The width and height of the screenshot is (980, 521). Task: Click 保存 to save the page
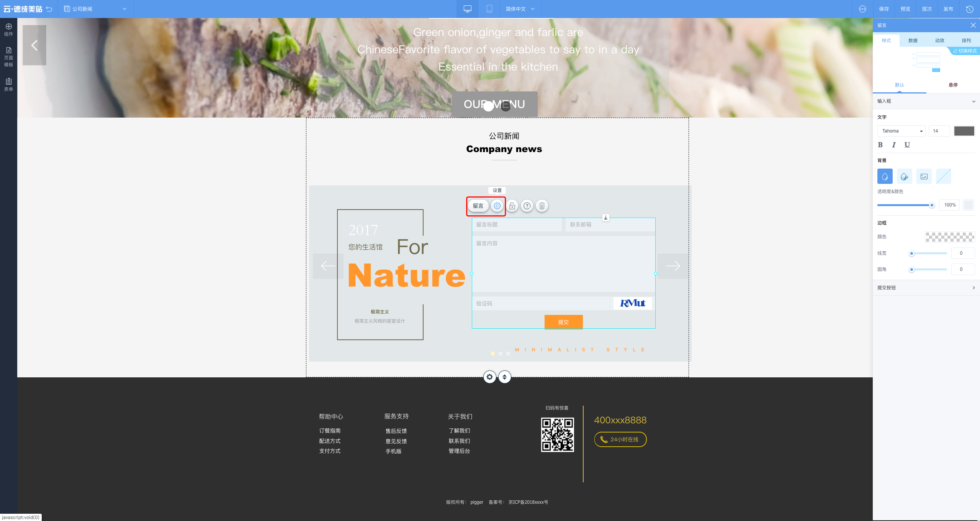884,9
